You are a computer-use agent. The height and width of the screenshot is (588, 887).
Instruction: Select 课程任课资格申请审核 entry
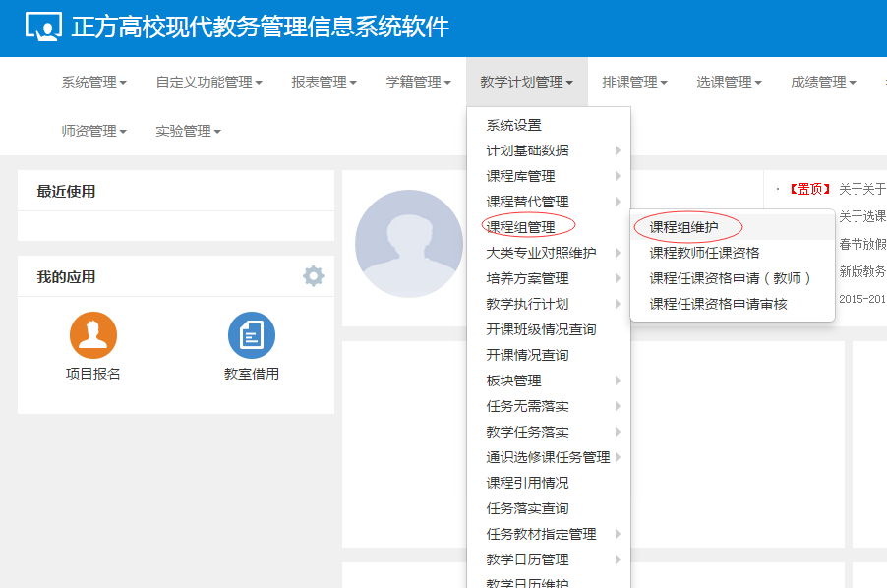click(x=718, y=304)
